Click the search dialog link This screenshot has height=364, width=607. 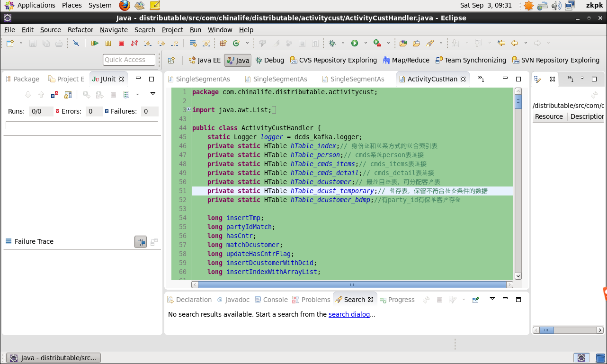point(349,314)
